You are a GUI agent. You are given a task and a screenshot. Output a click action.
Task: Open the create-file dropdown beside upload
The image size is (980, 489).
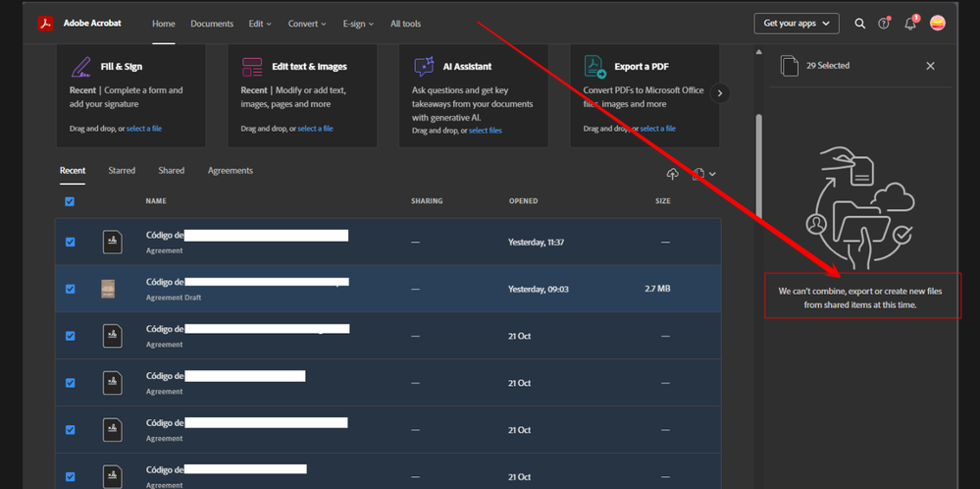pyautogui.click(x=704, y=174)
